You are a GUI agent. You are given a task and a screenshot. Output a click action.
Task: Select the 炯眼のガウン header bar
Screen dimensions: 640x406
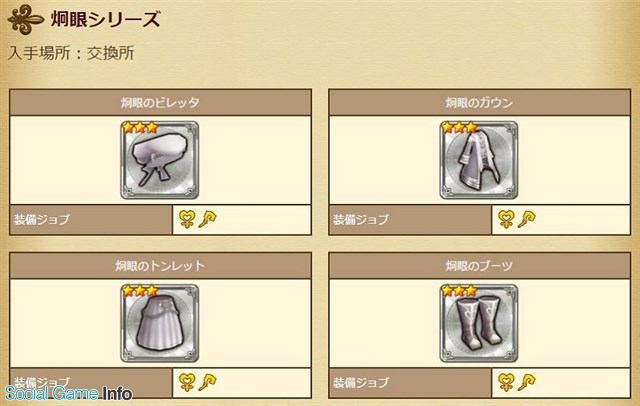[x=480, y=102]
